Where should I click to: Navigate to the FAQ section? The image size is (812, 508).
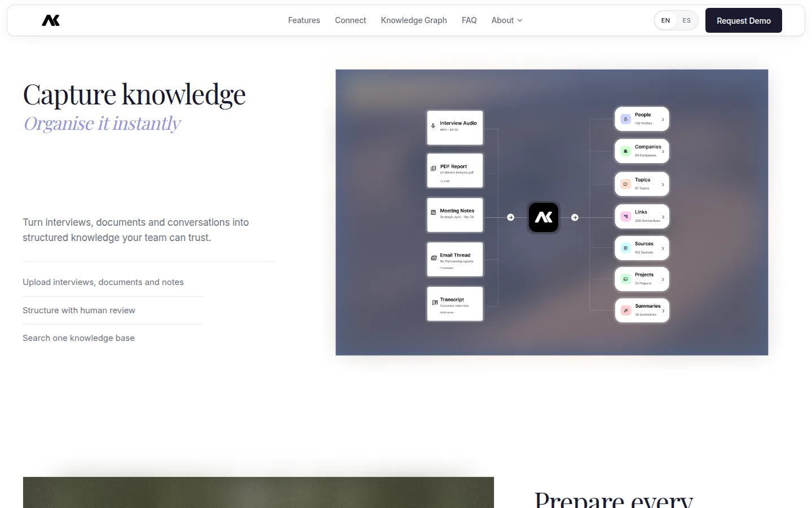click(x=469, y=20)
